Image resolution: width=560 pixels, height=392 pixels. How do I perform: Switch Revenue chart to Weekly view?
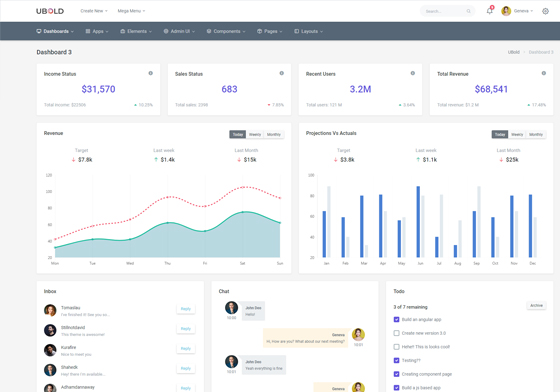click(255, 135)
